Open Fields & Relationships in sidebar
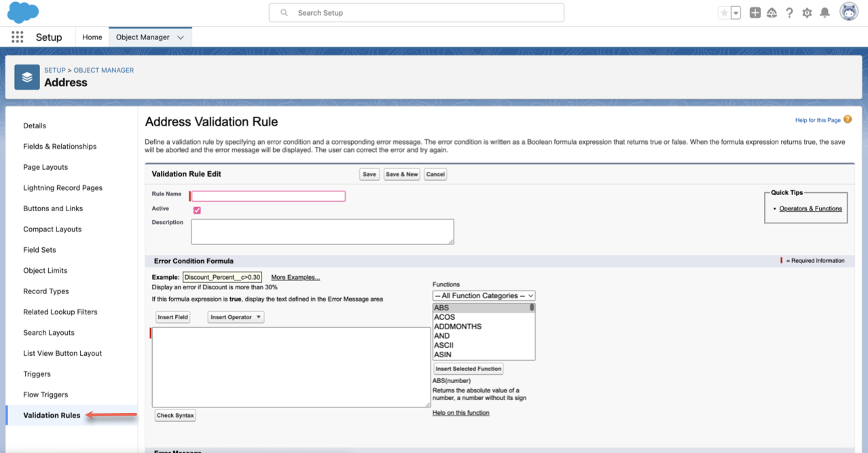This screenshot has width=868, height=453. tap(60, 147)
